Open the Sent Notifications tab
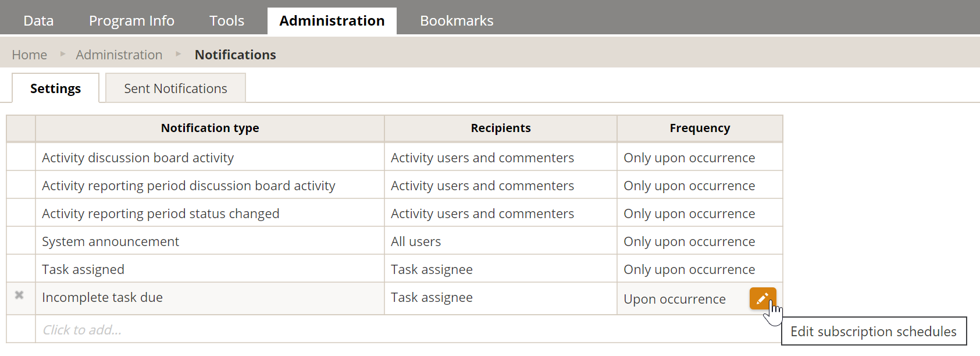 pos(175,88)
